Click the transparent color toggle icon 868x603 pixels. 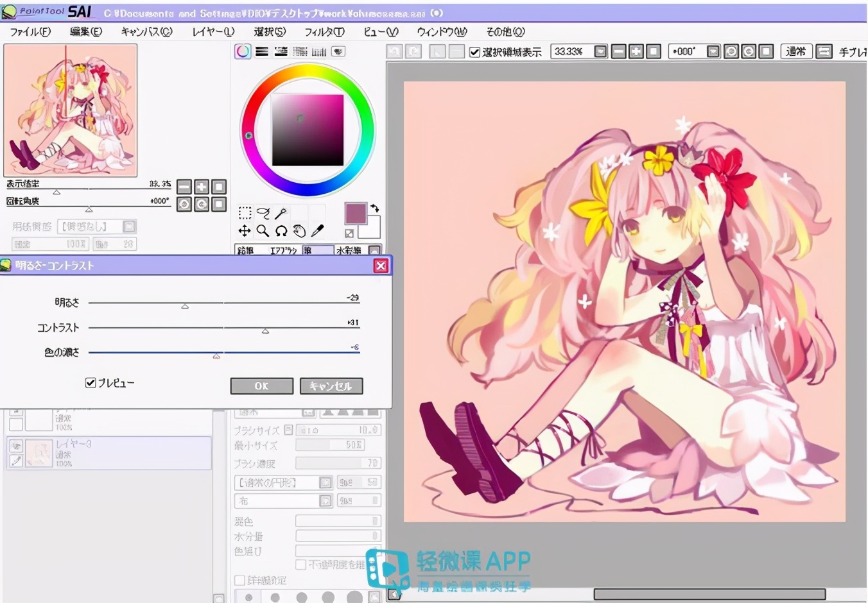click(349, 234)
